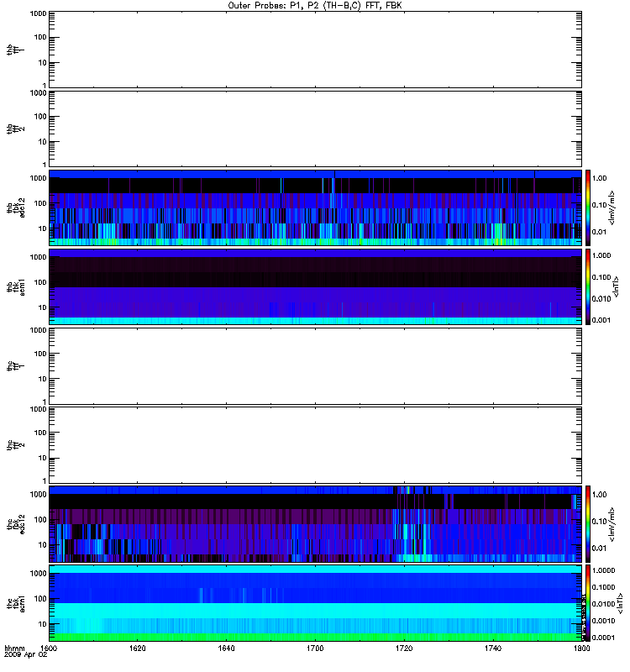Click the '1620' time axis label

click(x=138, y=648)
